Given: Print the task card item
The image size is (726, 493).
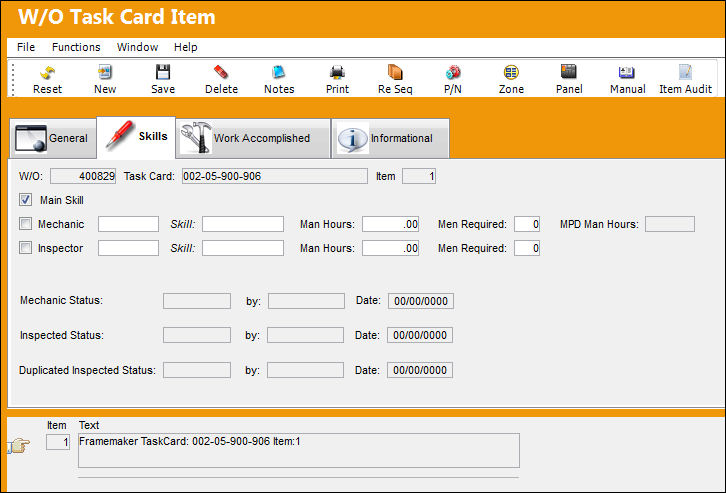Looking at the screenshot, I should (337, 79).
